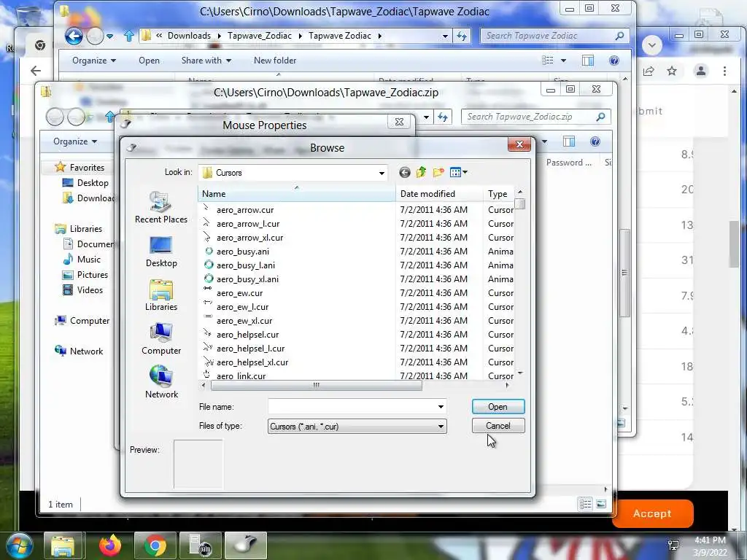Select aero_arrow_l.cur file

248,223
